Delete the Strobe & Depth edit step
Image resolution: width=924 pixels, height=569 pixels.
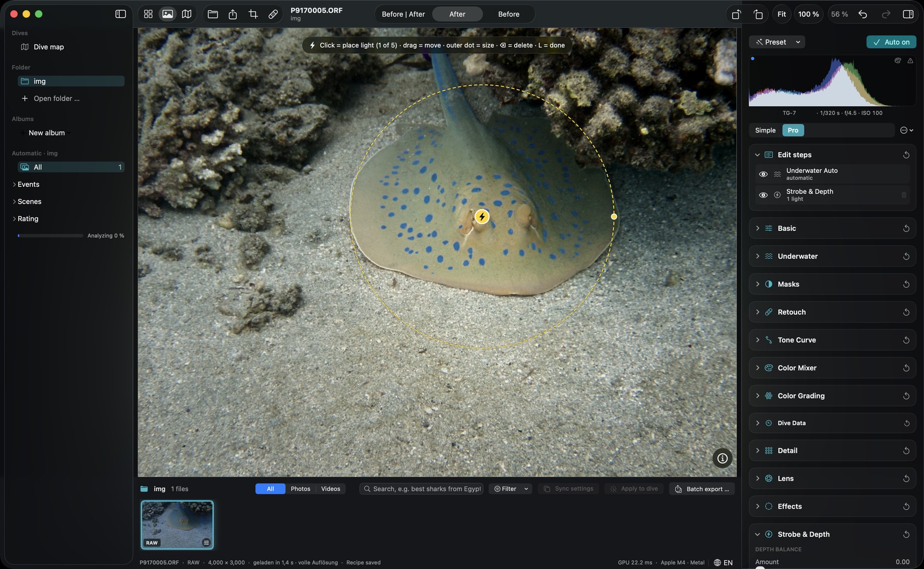coord(904,195)
